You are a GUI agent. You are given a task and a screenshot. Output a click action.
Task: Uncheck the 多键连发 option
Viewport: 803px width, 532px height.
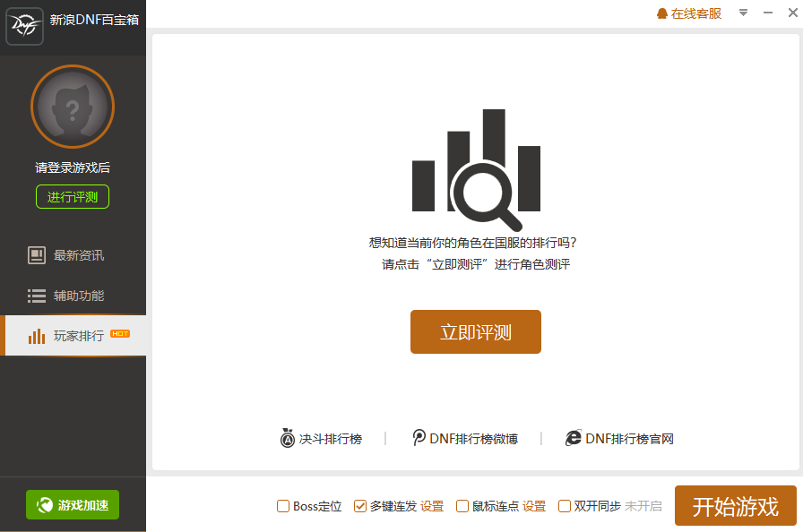tap(359, 506)
